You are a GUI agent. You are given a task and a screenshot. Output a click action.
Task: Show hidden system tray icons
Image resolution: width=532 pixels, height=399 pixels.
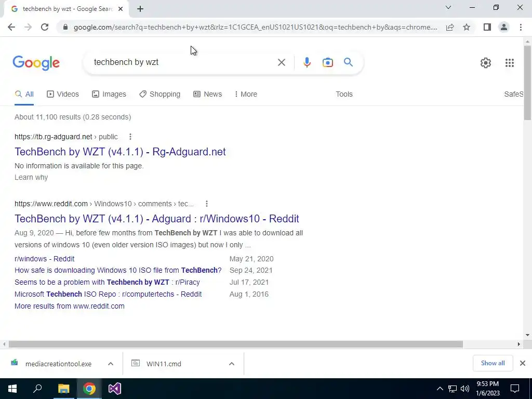tap(440, 389)
